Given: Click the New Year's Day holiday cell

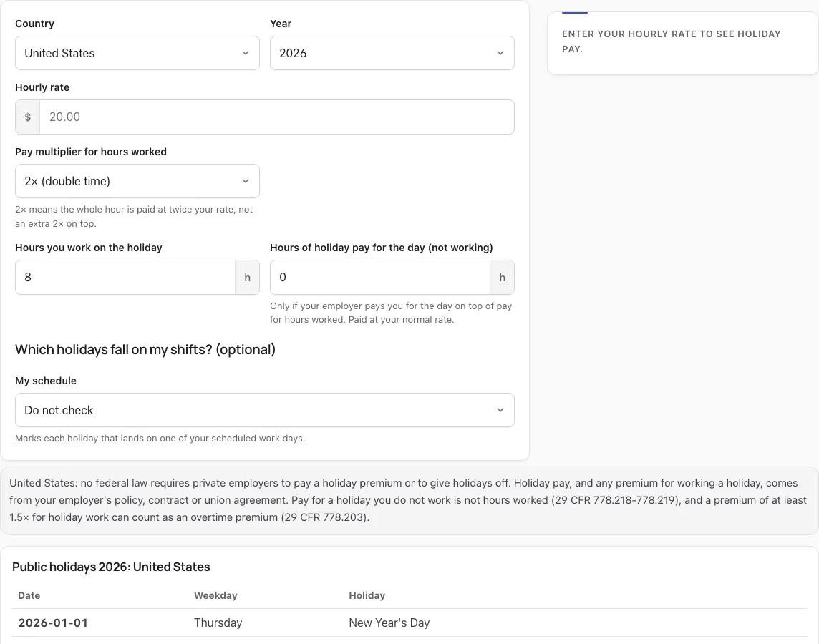Looking at the screenshot, I should tap(389, 623).
